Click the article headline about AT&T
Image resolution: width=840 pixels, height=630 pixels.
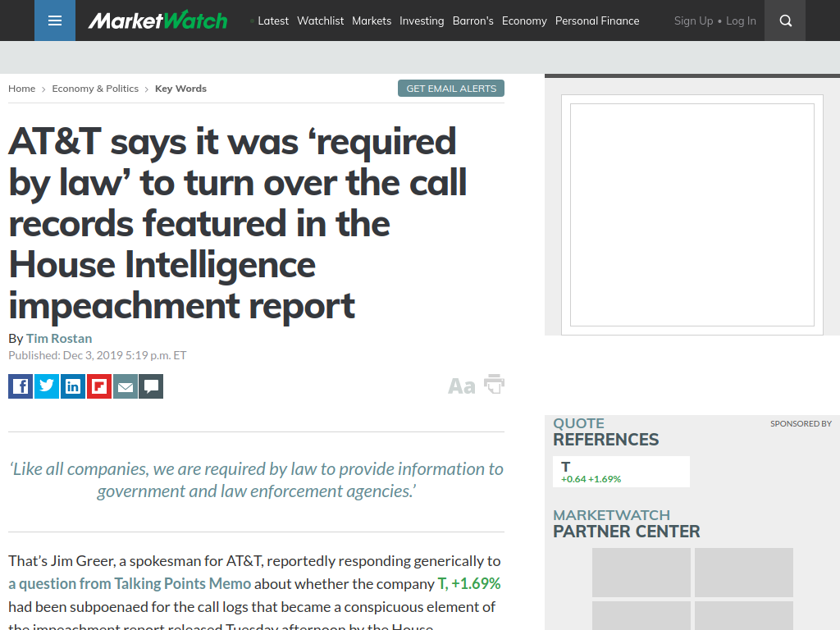[238, 223]
